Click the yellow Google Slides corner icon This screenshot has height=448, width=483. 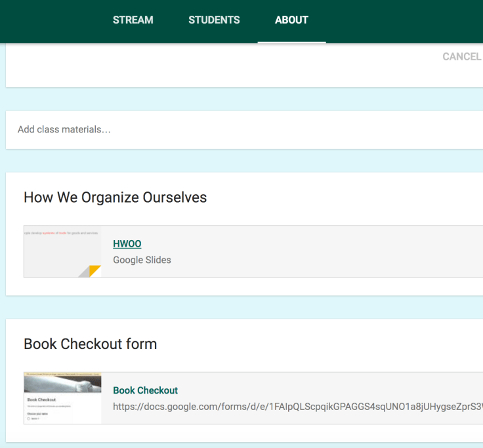tap(94, 272)
